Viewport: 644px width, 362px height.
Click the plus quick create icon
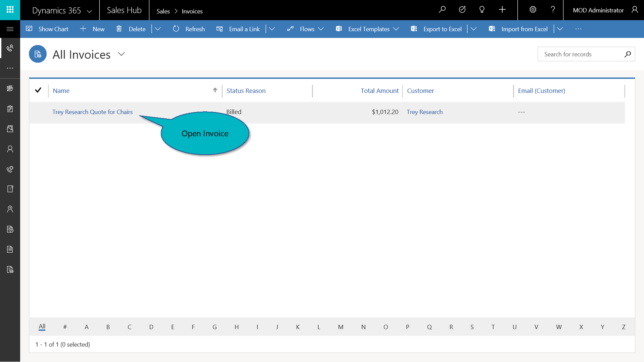point(502,10)
